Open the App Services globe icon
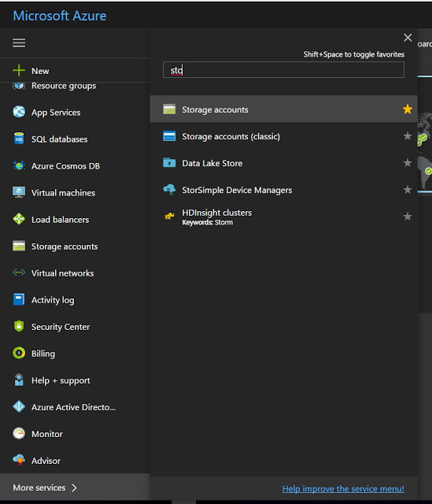This screenshot has width=432, height=504. (x=19, y=112)
